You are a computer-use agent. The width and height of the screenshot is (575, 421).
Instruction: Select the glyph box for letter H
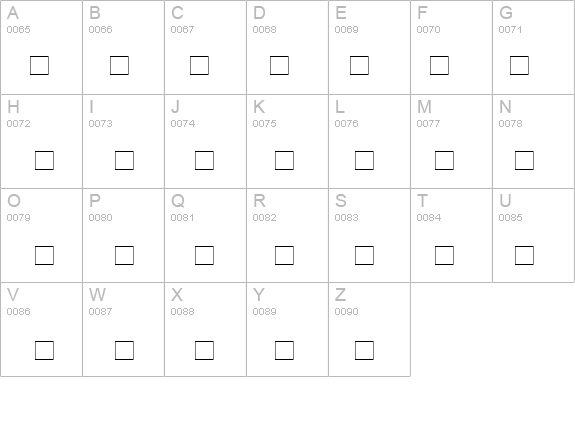tap(44, 160)
